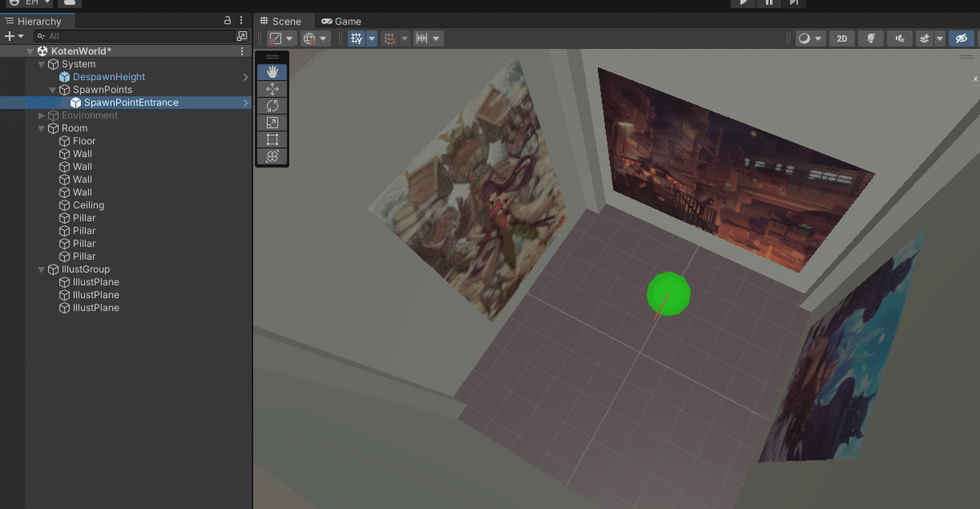
Task: Select the Rotate tool
Action: (x=273, y=105)
